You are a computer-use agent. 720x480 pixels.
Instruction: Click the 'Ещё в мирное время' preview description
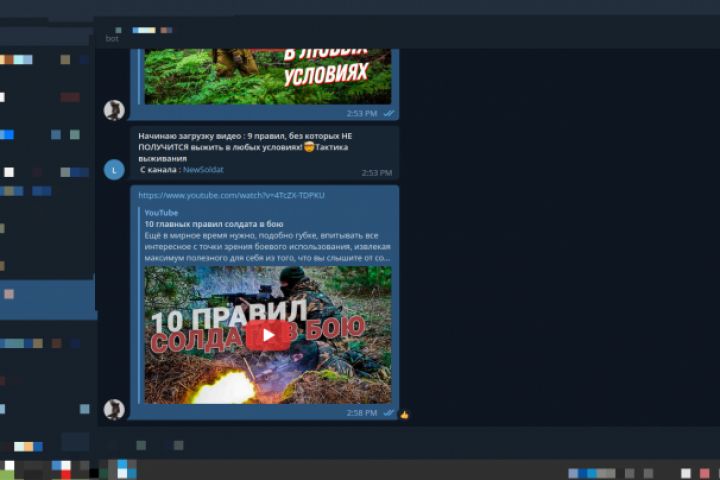(x=267, y=247)
